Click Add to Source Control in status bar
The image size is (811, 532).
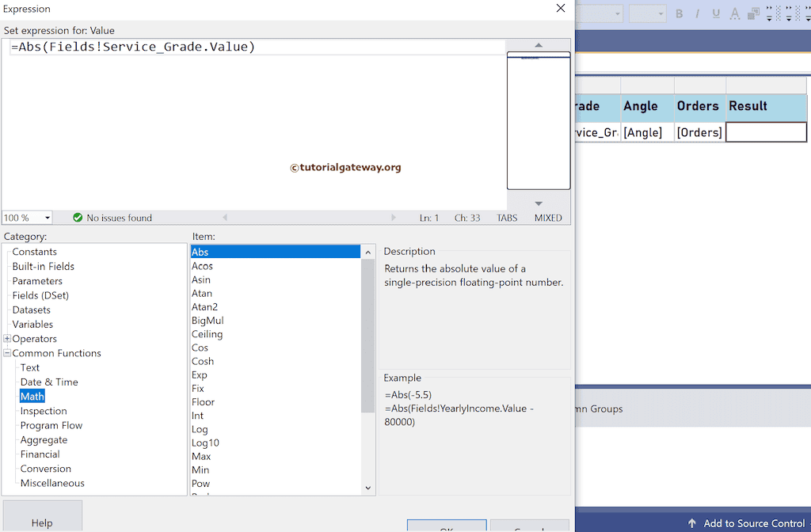[754, 523]
